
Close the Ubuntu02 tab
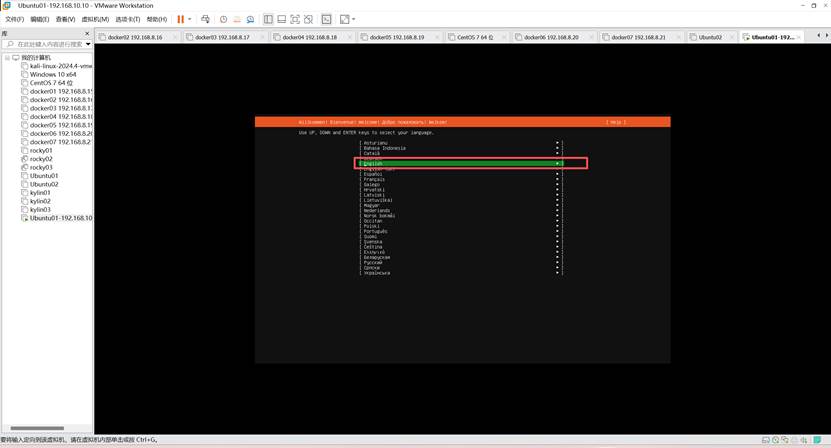point(733,37)
